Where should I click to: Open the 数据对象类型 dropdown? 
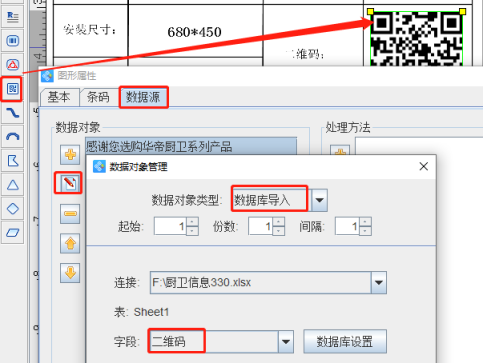click(x=319, y=200)
